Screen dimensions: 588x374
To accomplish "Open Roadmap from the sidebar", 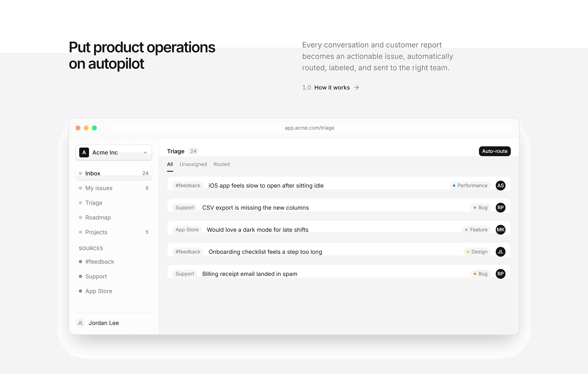I will (x=114, y=217).
